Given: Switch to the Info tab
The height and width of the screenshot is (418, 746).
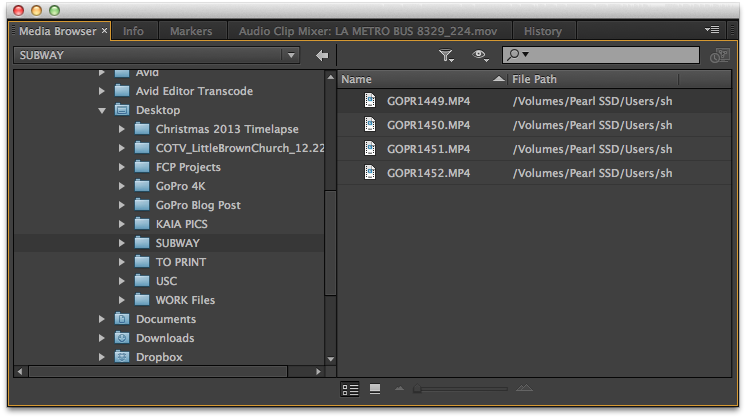Looking at the screenshot, I should (133, 31).
